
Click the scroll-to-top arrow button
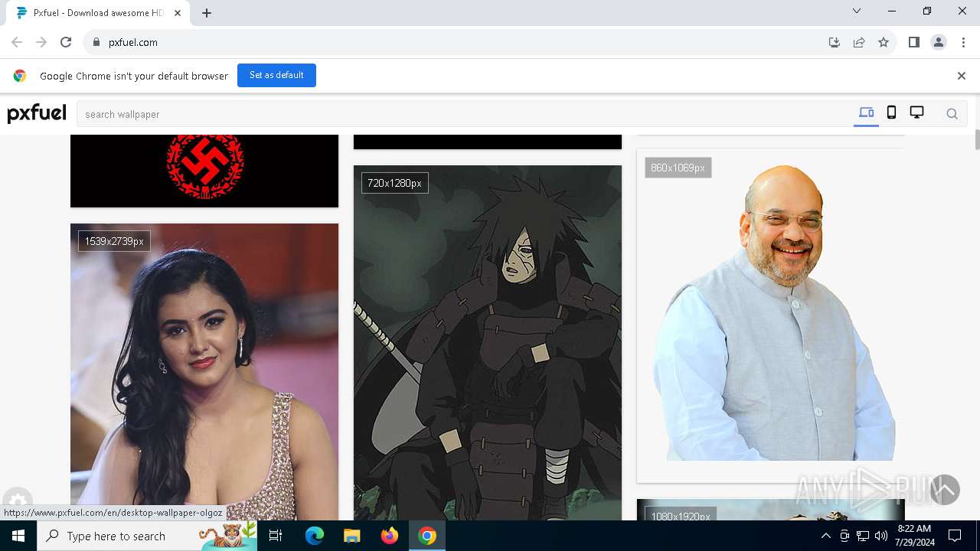coord(945,490)
